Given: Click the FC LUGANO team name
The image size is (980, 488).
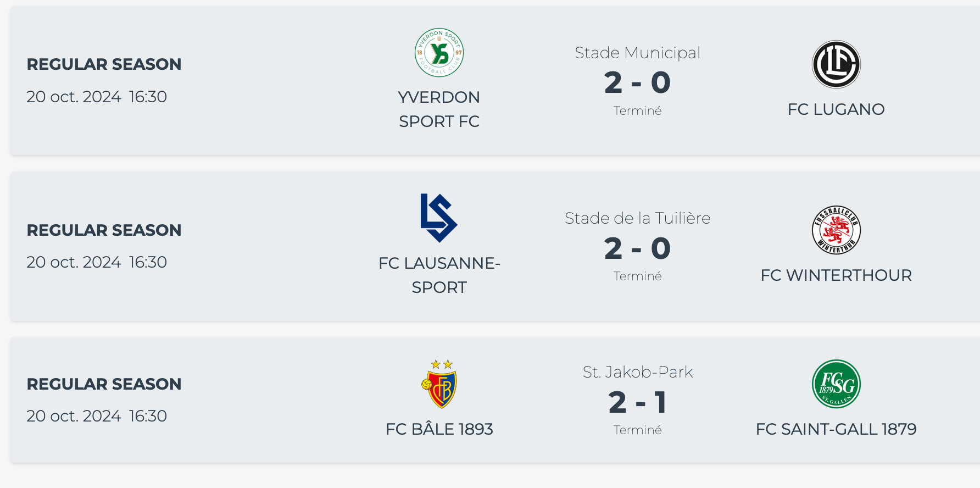Looking at the screenshot, I should (x=836, y=109).
